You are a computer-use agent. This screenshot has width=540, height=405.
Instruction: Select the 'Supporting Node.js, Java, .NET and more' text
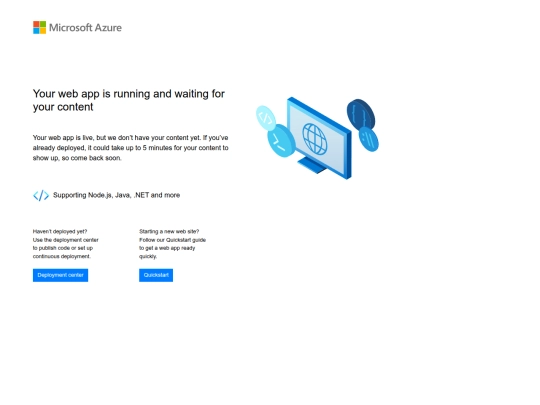point(116,195)
